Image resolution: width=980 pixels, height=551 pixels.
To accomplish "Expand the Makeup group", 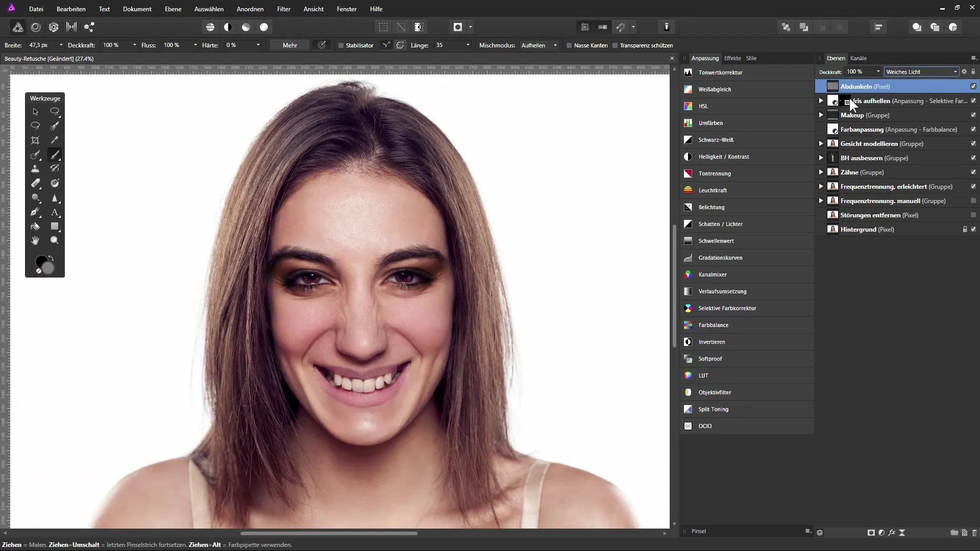I will coord(821,115).
